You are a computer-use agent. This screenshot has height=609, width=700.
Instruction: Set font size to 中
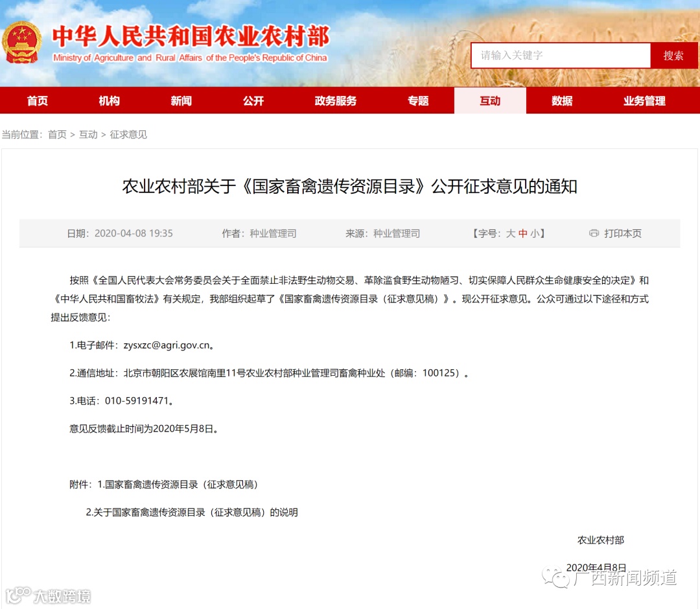pyautogui.click(x=523, y=233)
